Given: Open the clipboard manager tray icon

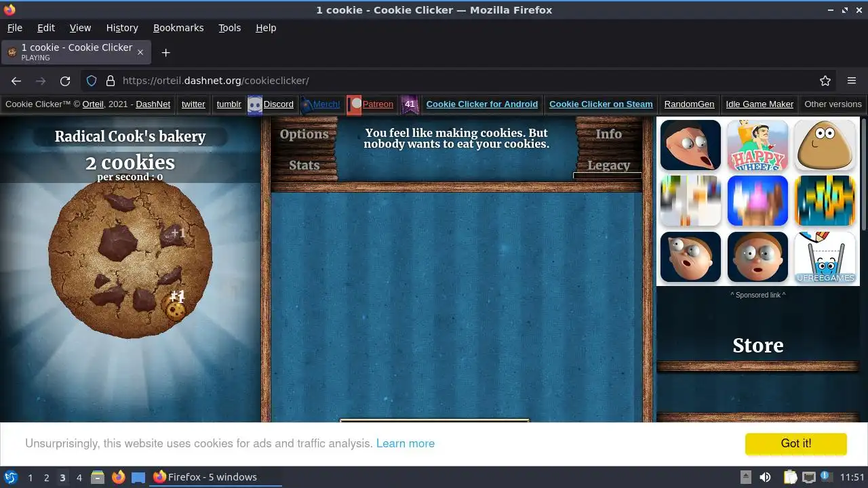Looking at the screenshot, I should point(790,477).
